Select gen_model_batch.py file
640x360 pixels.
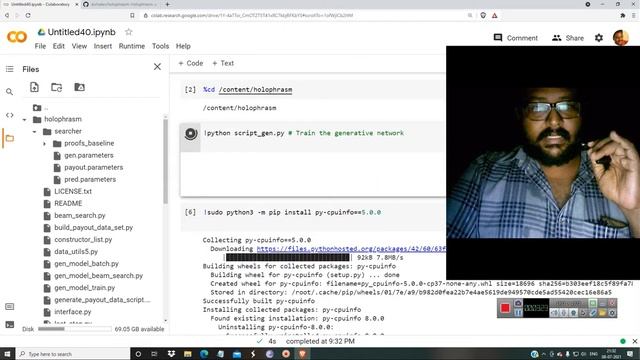tap(86, 264)
